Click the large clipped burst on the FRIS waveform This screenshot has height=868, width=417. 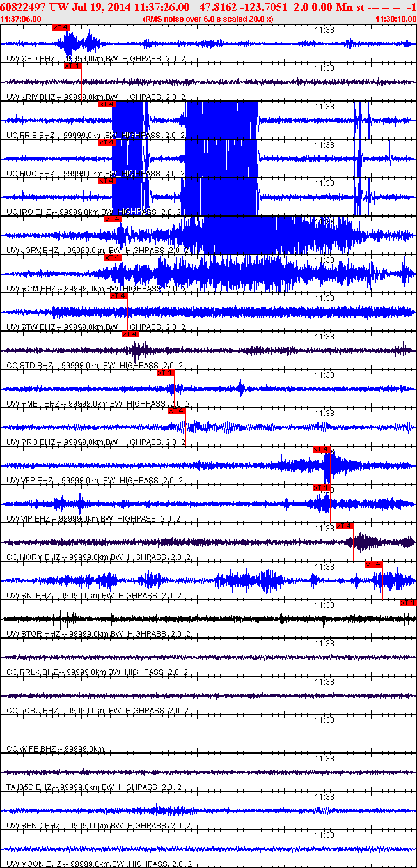[221, 120]
